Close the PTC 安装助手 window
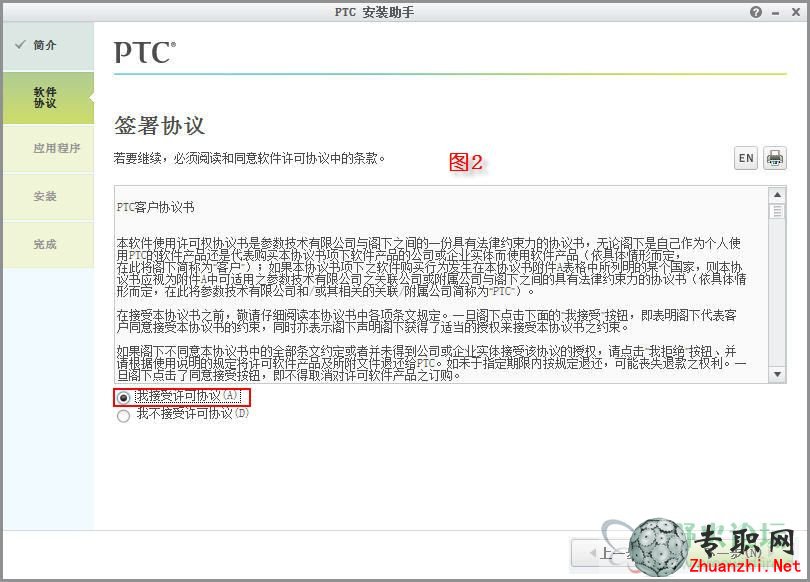The image size is (810, 582). (x=796, y=12)
